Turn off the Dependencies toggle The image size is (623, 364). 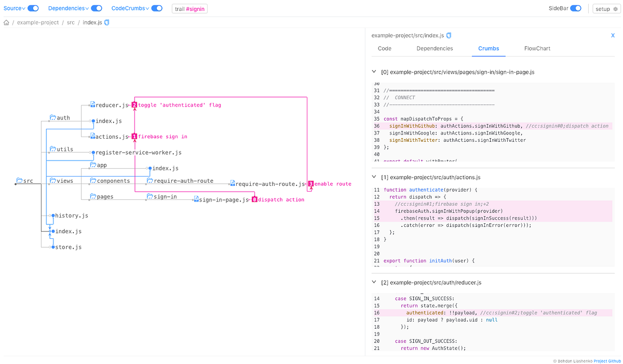[x=96, y=8]
